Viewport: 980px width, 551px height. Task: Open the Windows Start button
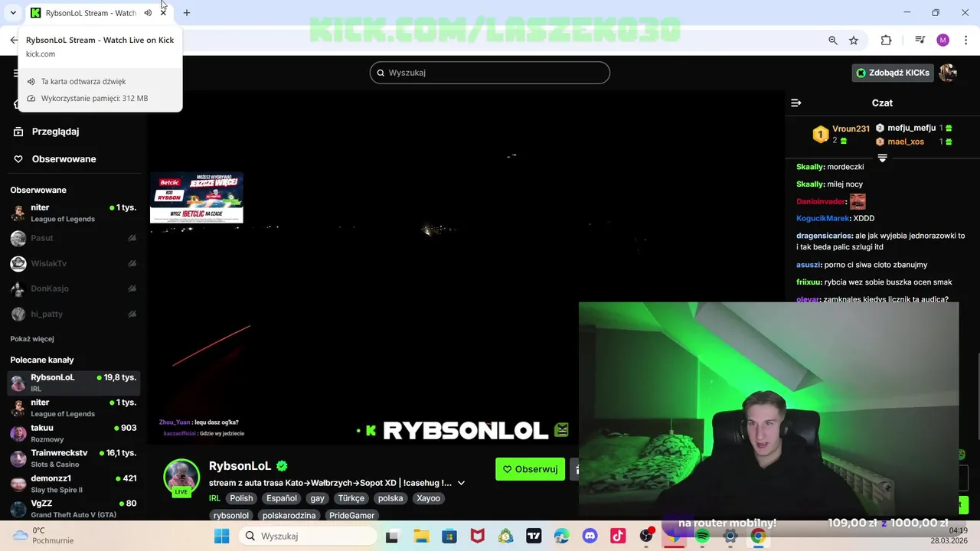(x=221, y=536)
